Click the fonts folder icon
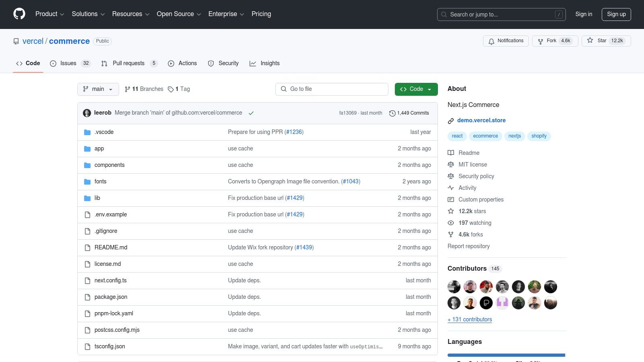This screenshot has width=644, height=362. click(x=87, y=182)
